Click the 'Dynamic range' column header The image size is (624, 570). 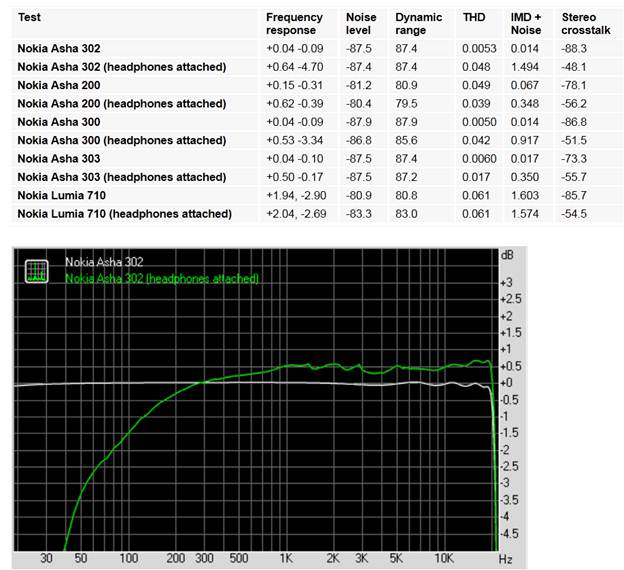click(x=419, y=23)
